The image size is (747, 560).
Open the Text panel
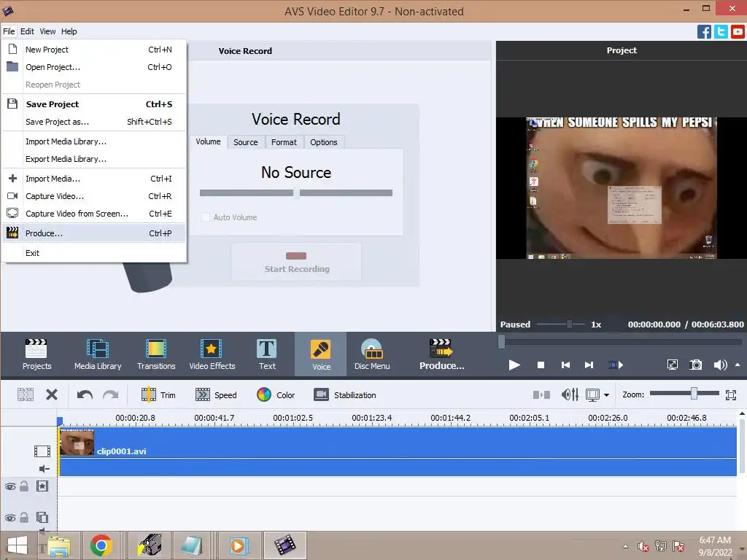(x=267, y=354)
